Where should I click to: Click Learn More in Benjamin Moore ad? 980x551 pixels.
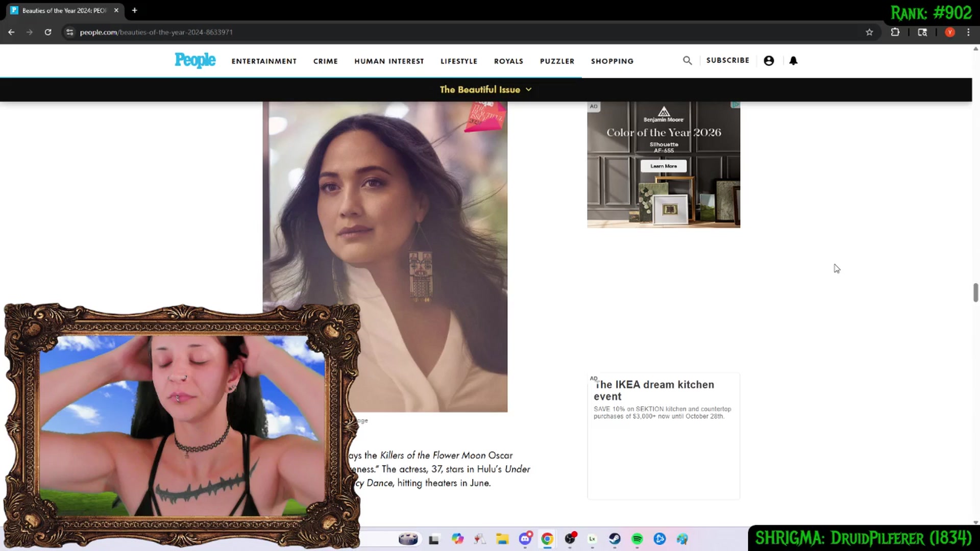click(664, 166)
